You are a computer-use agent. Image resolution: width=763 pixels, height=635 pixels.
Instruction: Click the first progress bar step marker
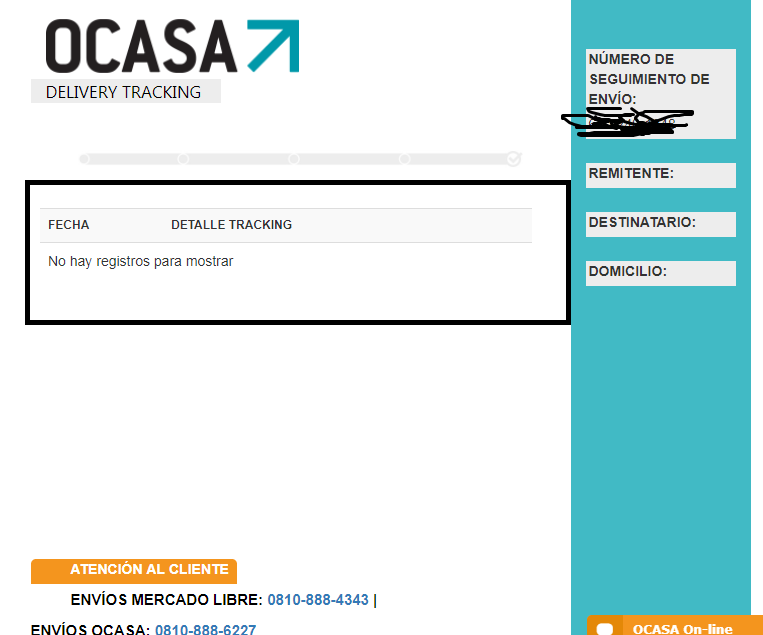(x=84, y=159)
